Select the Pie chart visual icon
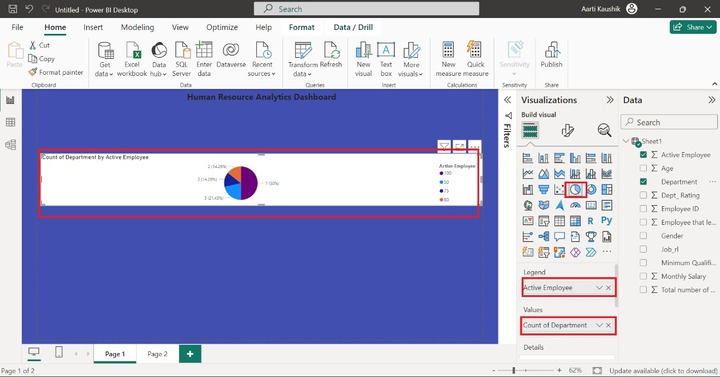 (x=575, y=189)
